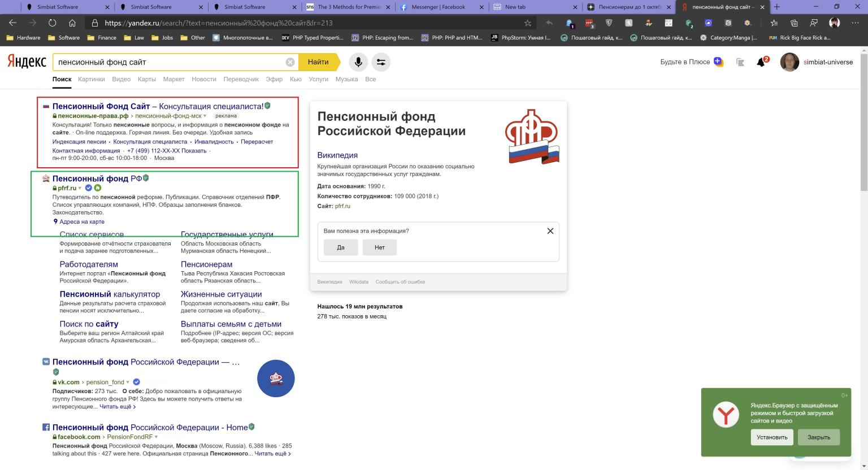This screenshot has height=470, width=868.
Task: Click the Pension Fund VK round thumbnail
Action: 276,378
